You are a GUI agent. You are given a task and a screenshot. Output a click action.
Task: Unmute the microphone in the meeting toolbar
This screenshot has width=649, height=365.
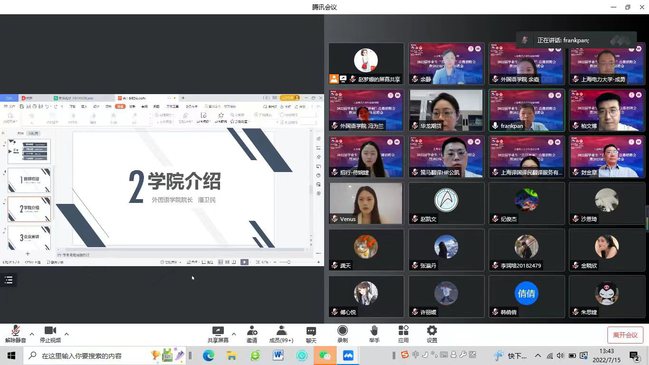(16, 334)
